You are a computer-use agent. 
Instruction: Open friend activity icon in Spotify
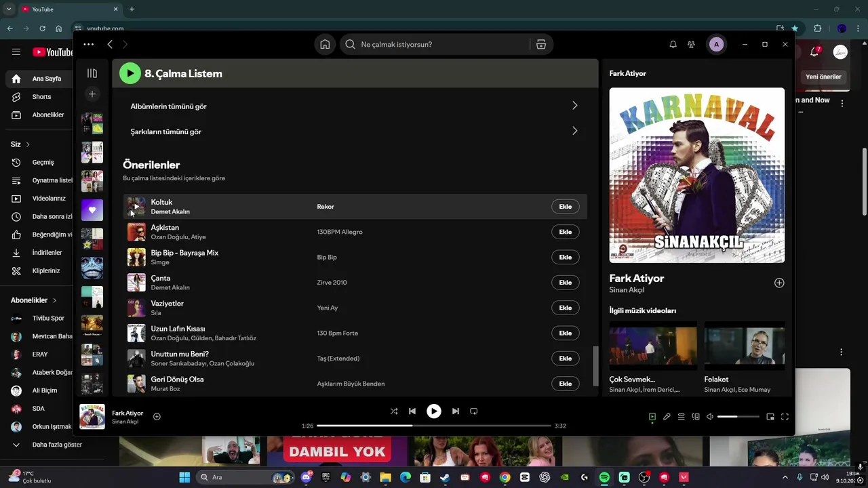click(691, 44)
